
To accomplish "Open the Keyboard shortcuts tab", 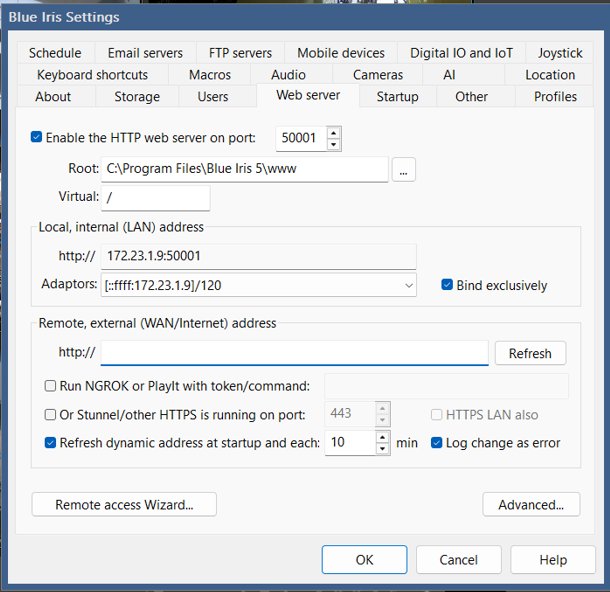I will point(92,74).
